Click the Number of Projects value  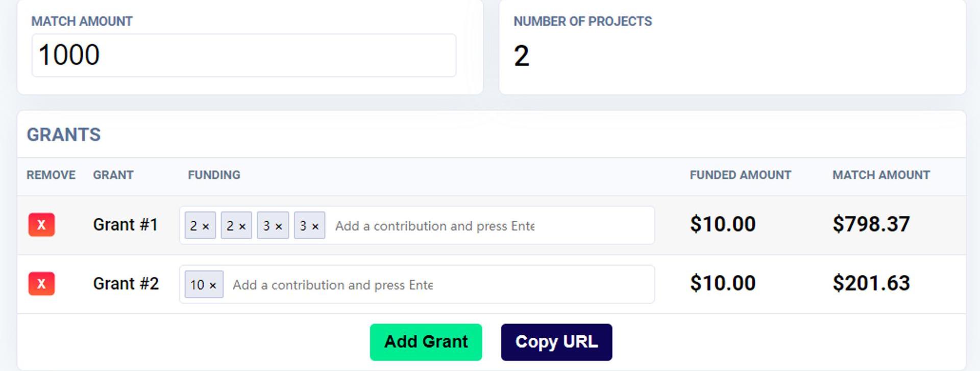coord(521,56)
